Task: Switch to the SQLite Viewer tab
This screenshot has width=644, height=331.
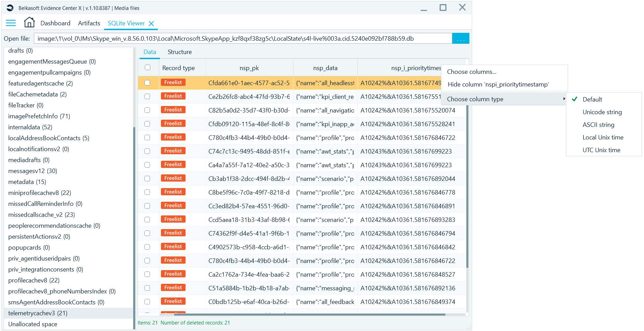Action: [x=126, y=23]
